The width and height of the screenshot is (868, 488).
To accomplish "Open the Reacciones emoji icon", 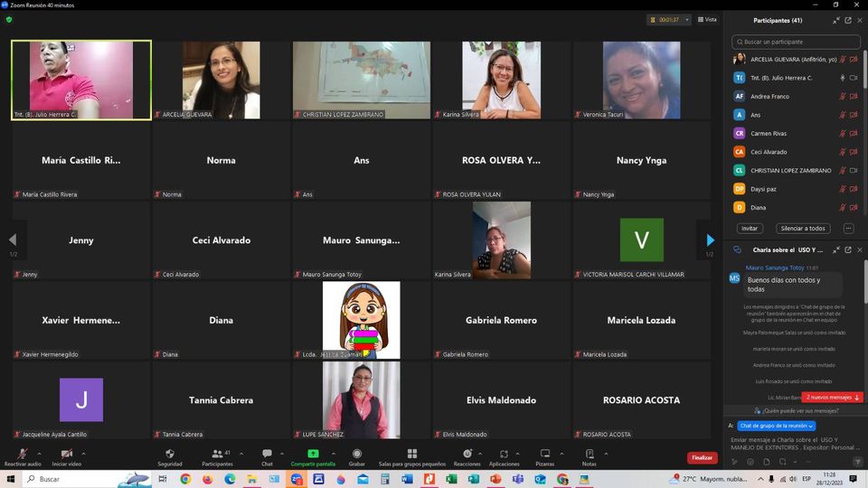I will tap(467, 454).
